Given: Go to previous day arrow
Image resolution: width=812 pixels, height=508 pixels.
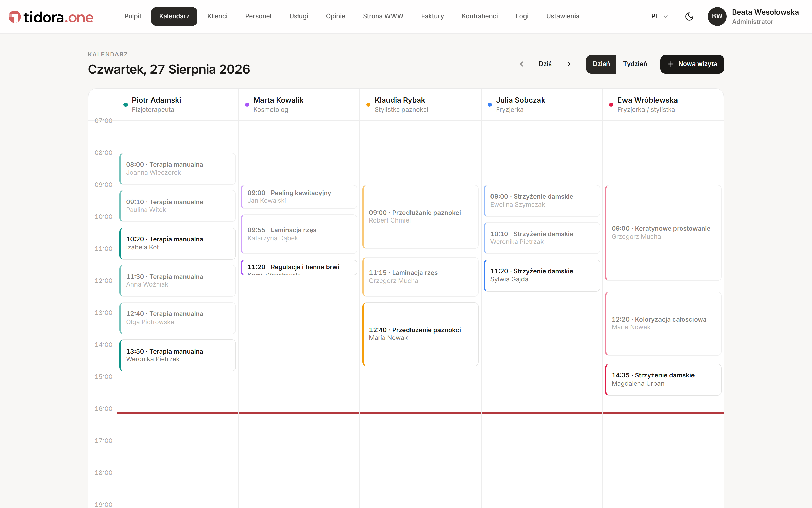Looking at the screenshot, I should click(x=522, y=64).
